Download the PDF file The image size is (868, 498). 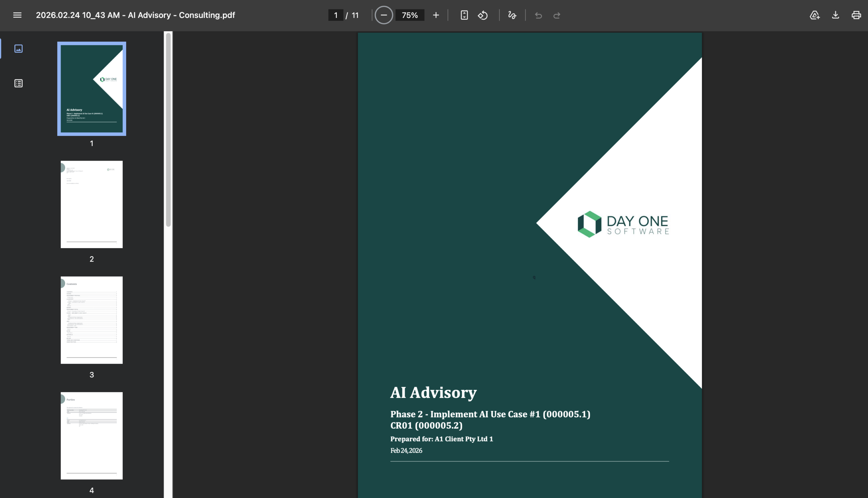point(835,15)
